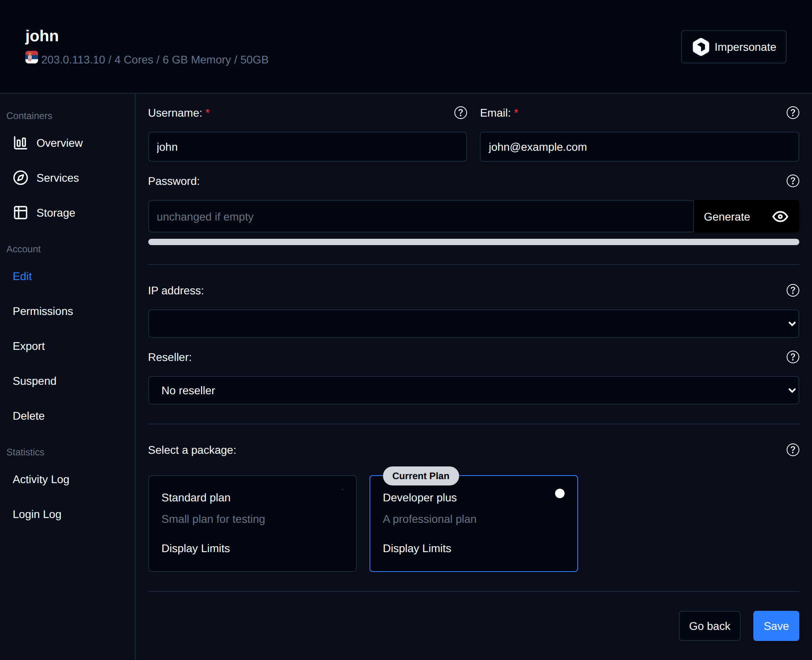Viewport: 812px width, 660px height.
Task: Open the Activity Log page
Action: (41, 479)
